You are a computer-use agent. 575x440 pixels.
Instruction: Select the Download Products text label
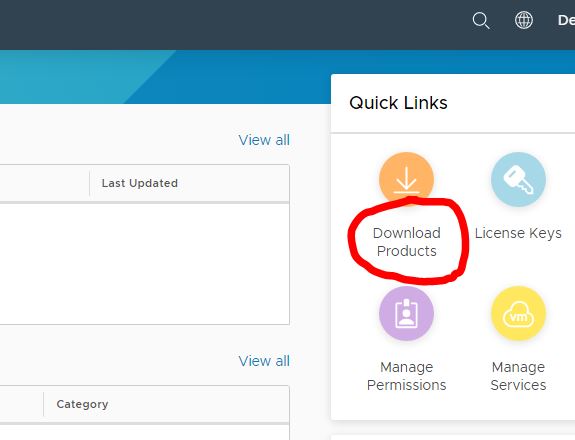(406, 242)
